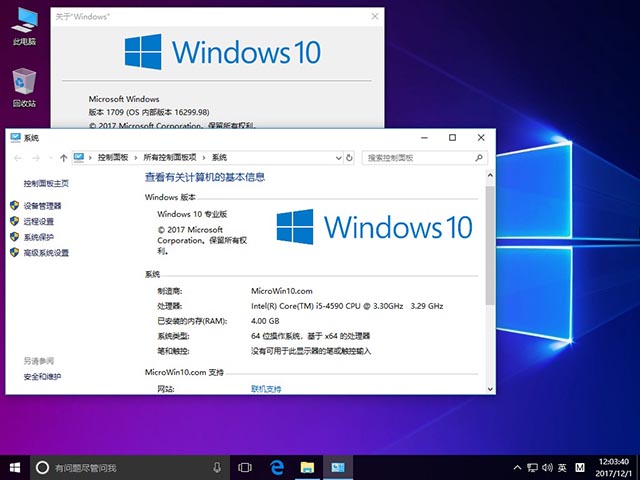Close the System window
This screenshot has width=640, height=480.
pyautogui.click(x=481, y=138)
